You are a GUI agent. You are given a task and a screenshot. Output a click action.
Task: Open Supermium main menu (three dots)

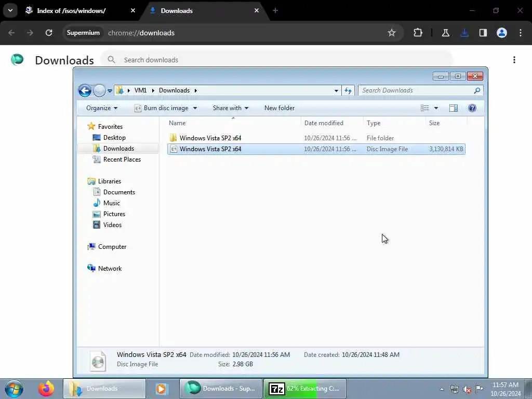tap(521, 33)
